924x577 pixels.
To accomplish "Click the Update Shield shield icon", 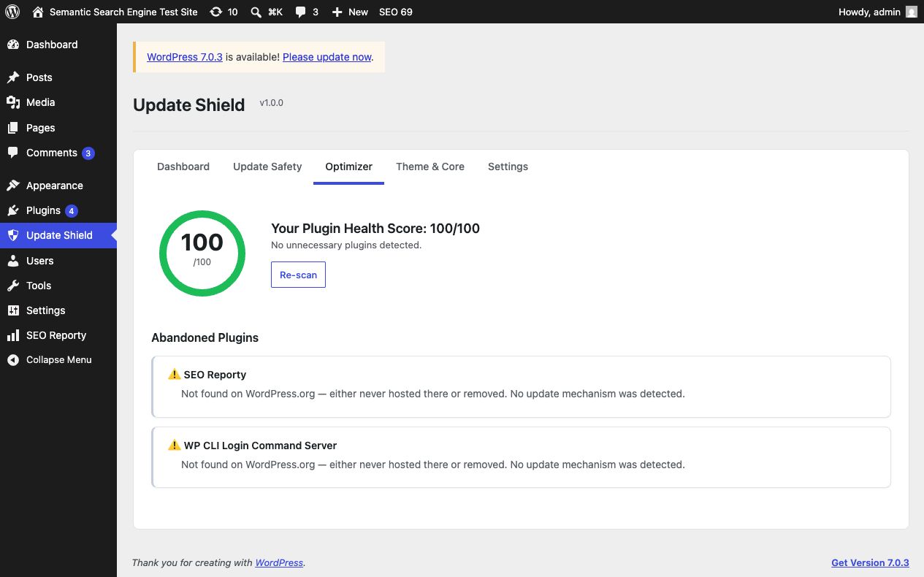I will click(13, 235).
